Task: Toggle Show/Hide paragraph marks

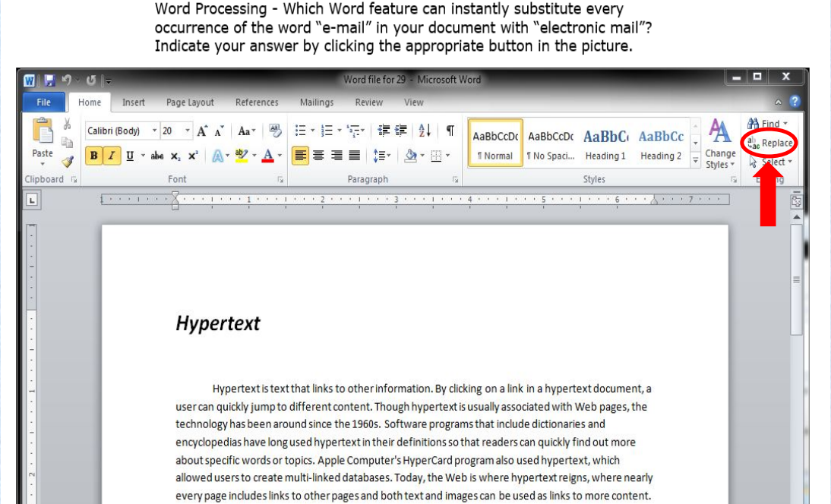Action: (x=450, y=131)
